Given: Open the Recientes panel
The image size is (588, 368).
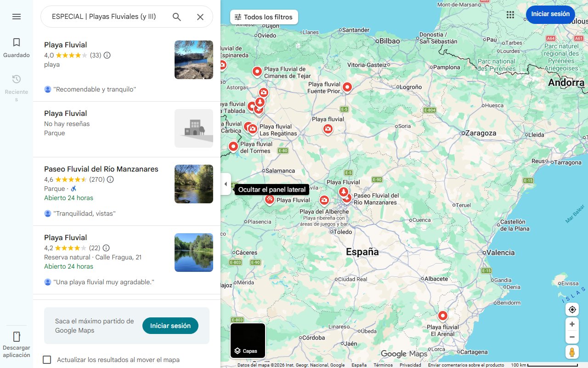Looking at the screenshot, I should click(x=17, y=83).
